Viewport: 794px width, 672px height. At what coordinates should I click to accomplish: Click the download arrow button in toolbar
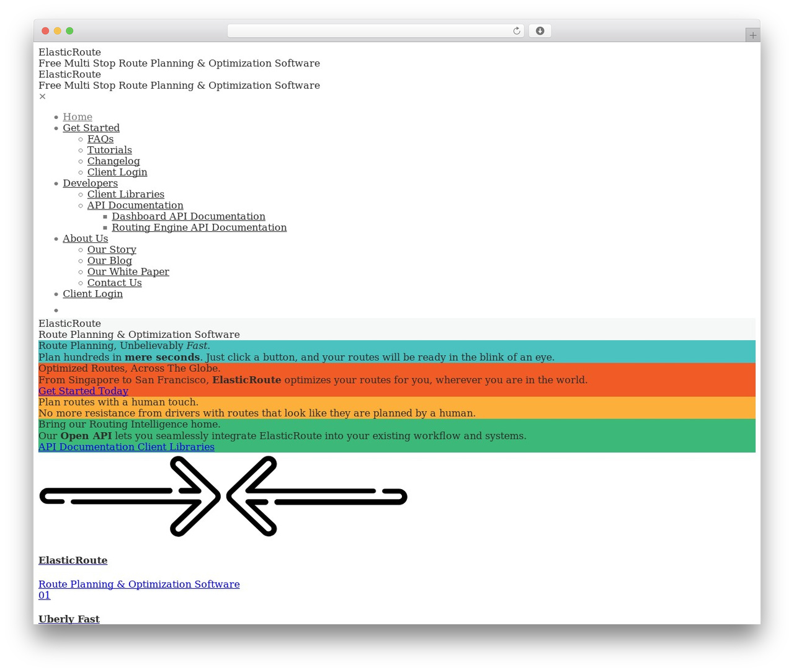pyautogui.click(x=540, y=31)
